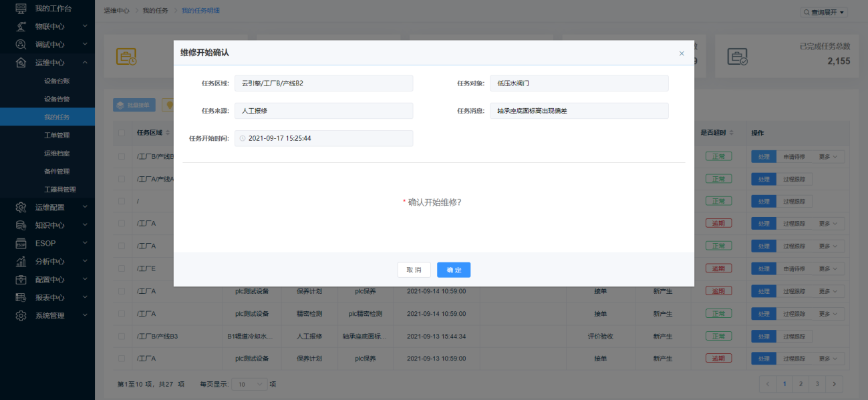This screenshot has height=400, width=868.
Task: Open the page size dropdown showing 10
Action: [250, 384]
